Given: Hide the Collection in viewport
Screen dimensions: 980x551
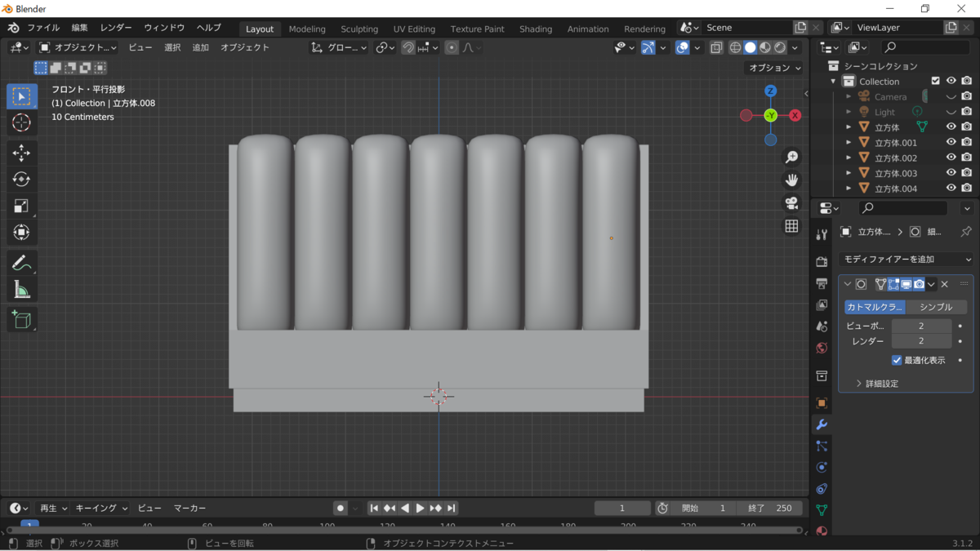Looking at the screenshot, I should pyautogui.click(x=951, y=81).
